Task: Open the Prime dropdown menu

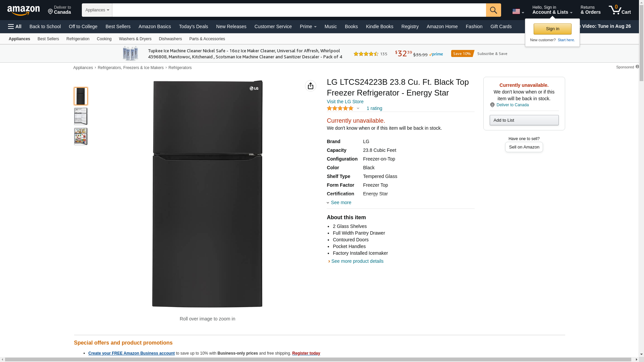Action: (308, 26)
